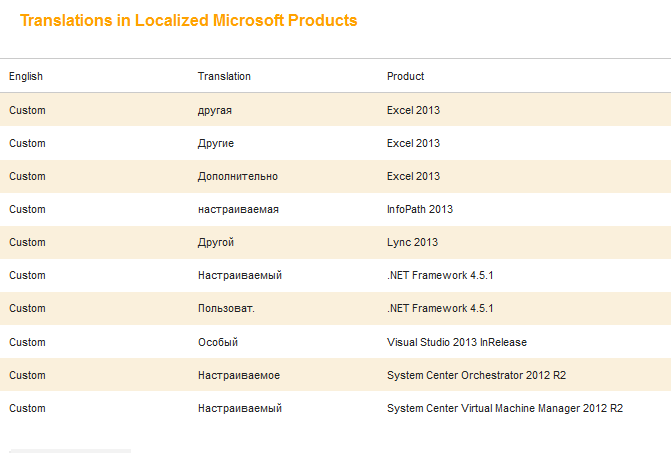Screen dimensions: 671x453
Task: Select 'Настраиваемый' in the .NET Framework row
Action: [x=240, y=275]
